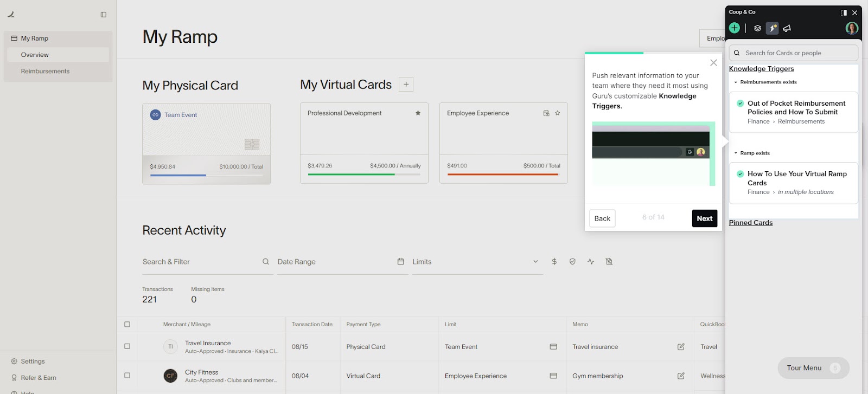Open the Knowledge Triggers heading link
The height and width of the screenshot is (394, 868).
pyautogui.click(x=761, y=69)
